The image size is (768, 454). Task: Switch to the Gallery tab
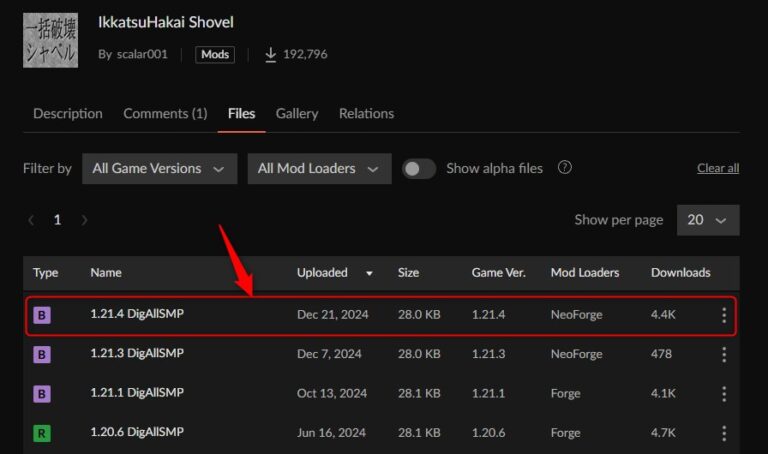coord(297,114)
